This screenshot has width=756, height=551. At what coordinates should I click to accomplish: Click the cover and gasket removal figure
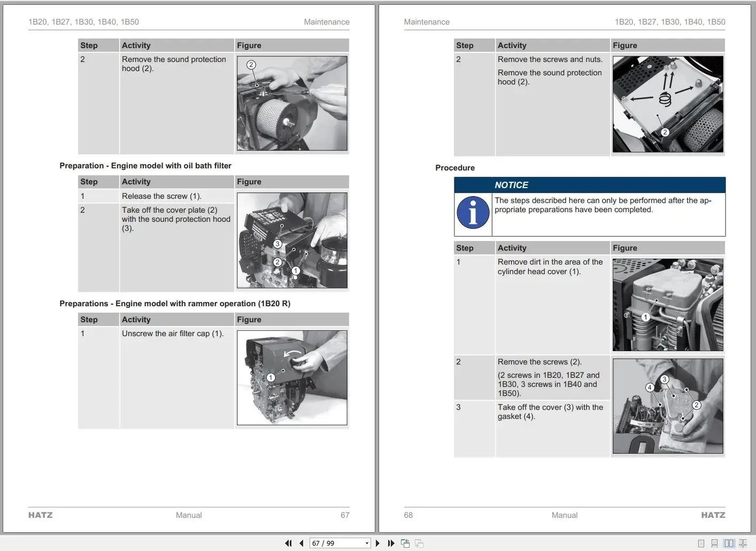pos(668,406)
